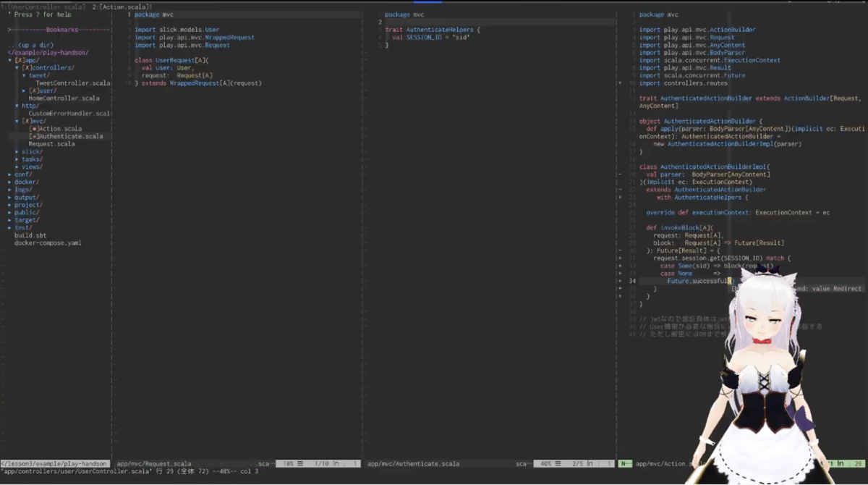Click the modified flag icon on controllers/
The width and height of the screenshot is (868, 485).
coord(27,68)
